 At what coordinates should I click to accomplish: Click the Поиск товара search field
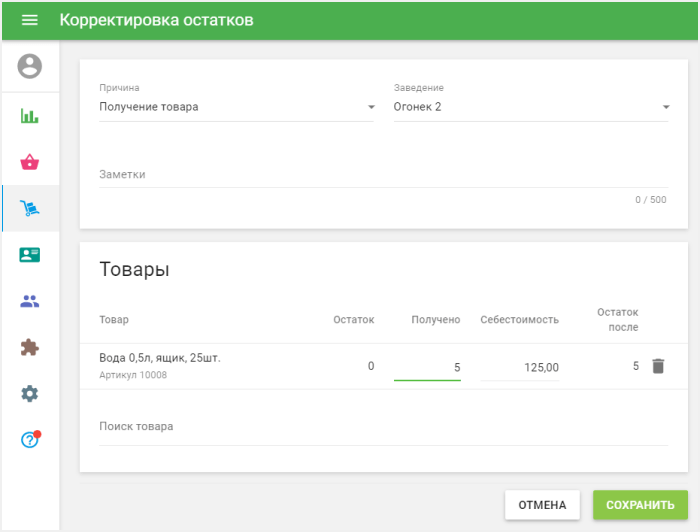[383, 427]
